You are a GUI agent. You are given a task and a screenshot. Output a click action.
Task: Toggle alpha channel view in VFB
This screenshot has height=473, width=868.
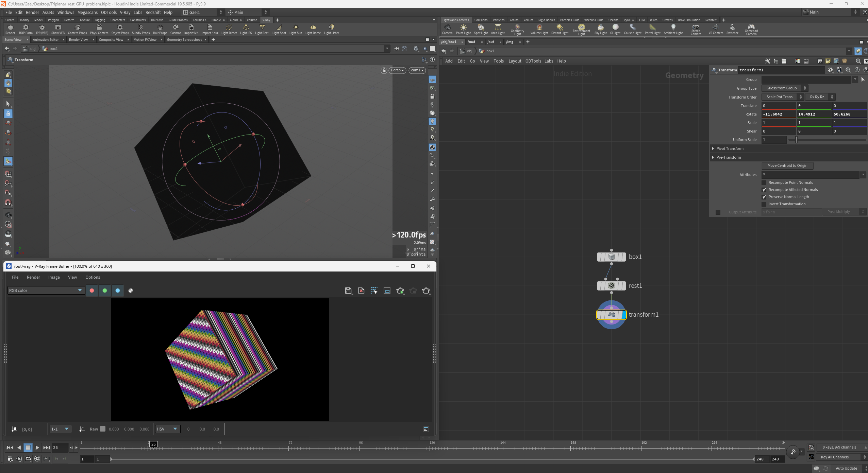click(x=131, y=291)
